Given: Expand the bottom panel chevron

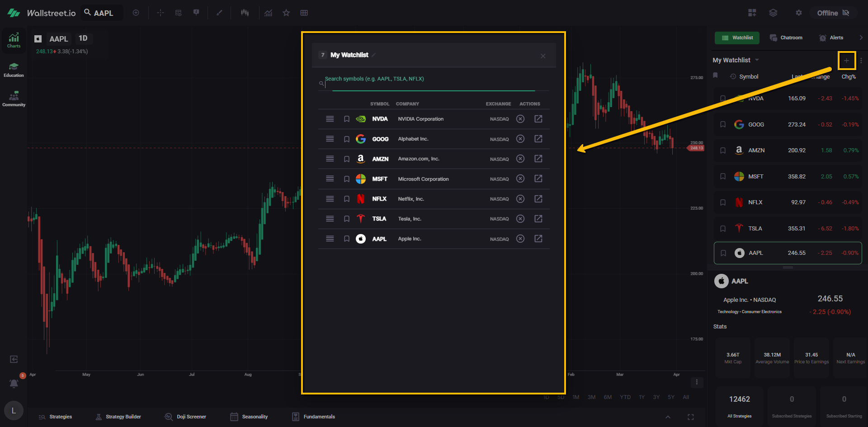Looking at the screenshot, I should pyautogui.click(x=668, y=417).
